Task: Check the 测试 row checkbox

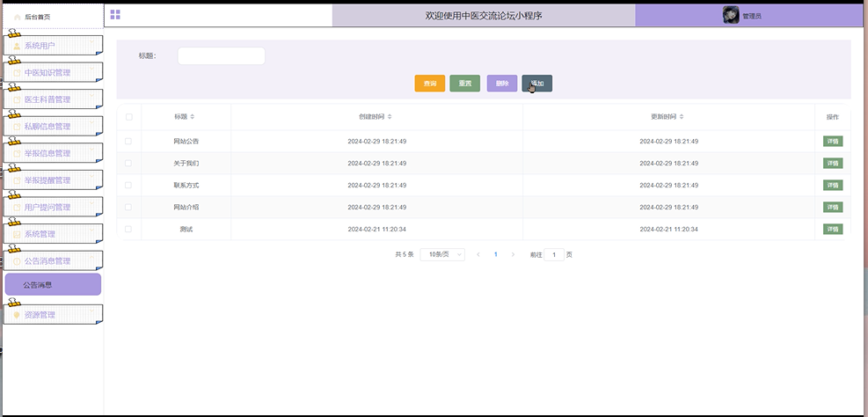Action: 128,229
